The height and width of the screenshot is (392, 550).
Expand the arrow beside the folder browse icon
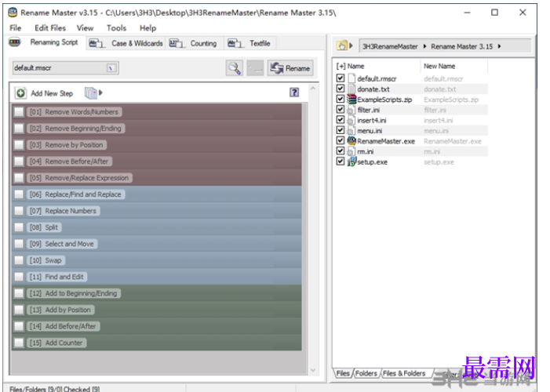[351, 45]
